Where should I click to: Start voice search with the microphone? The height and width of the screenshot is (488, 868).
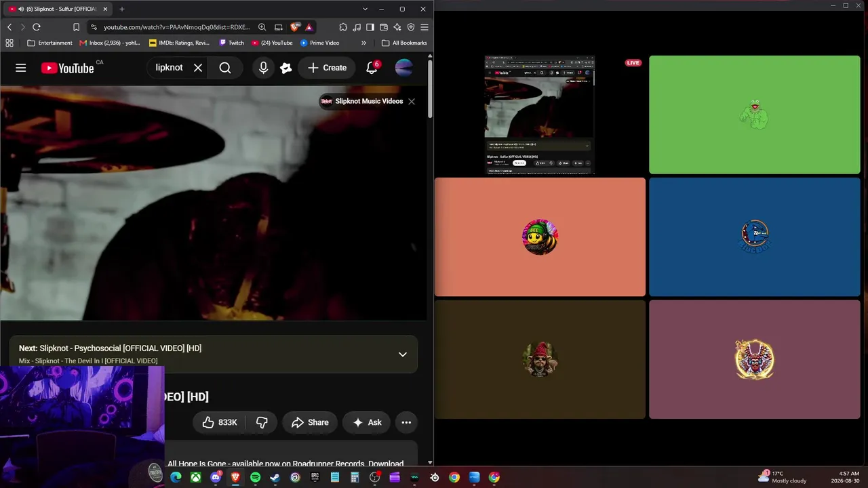[x=263, y=68]
